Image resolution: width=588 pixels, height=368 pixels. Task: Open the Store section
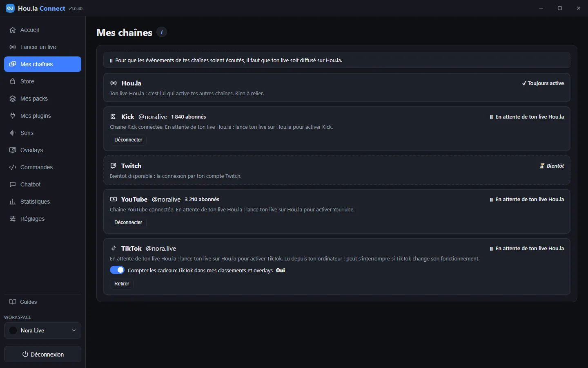coord(42,81)
